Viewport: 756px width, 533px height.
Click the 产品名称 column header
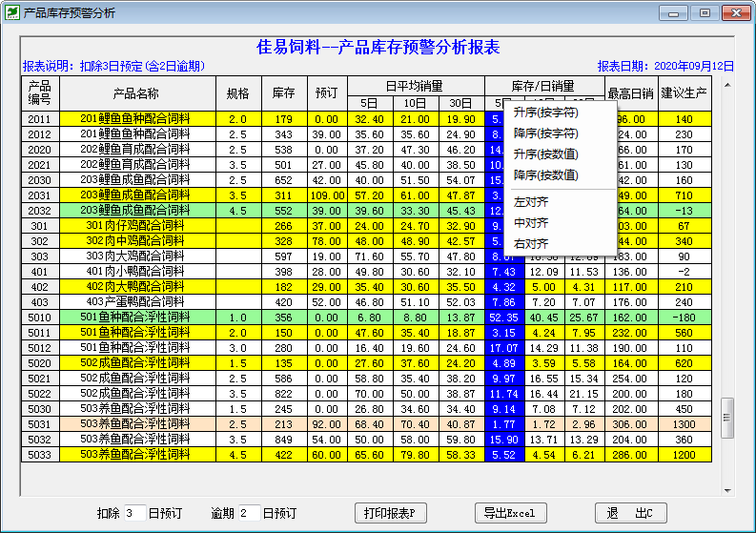137,93
